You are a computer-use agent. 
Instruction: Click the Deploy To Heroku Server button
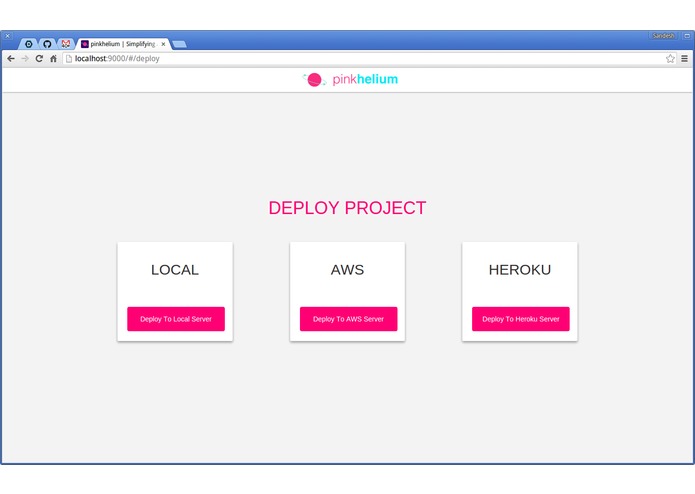coord(520,319)
